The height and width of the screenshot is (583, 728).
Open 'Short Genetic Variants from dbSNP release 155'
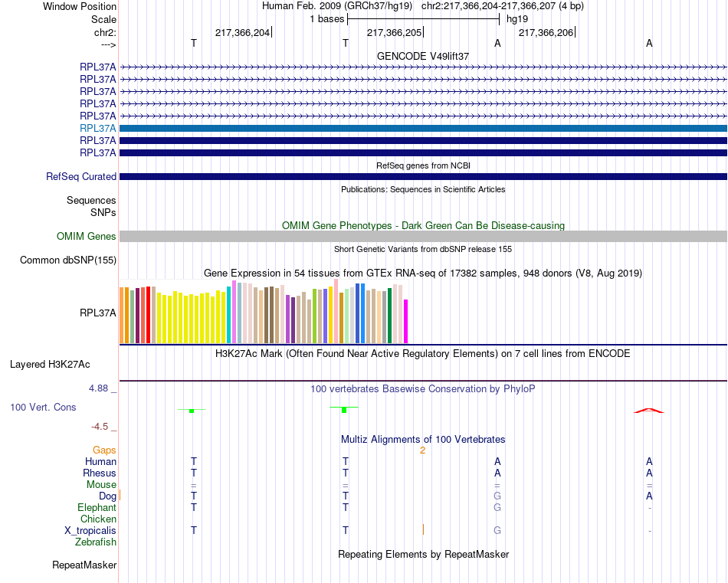(423, 249)
